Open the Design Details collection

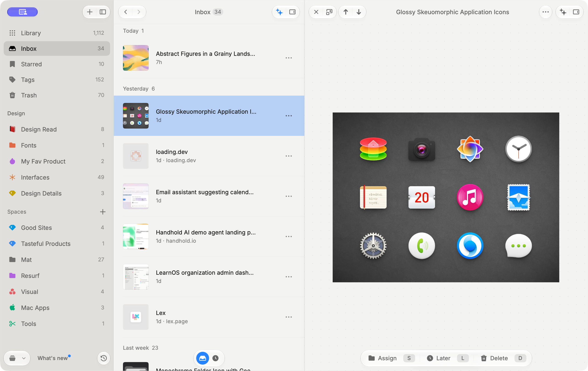pos(57,194)
